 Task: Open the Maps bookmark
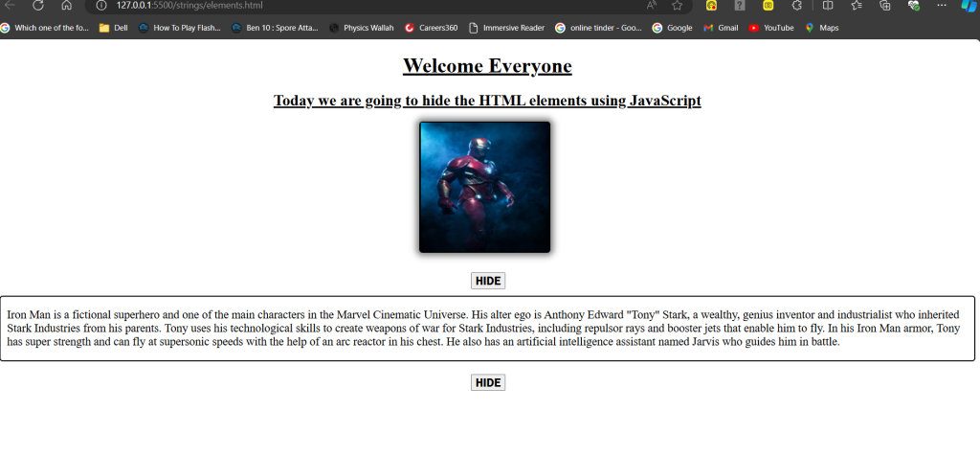click(x=822, y=28)
